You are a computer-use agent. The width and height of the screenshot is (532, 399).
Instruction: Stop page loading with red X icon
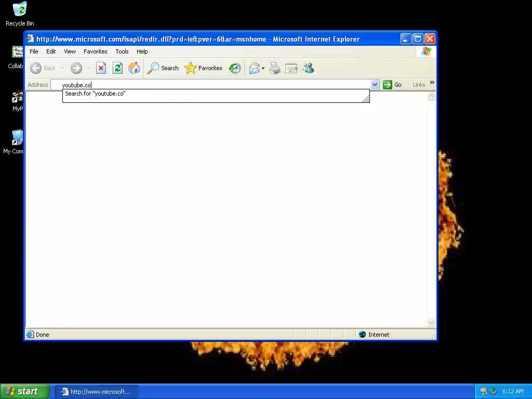tap(101, 68)
